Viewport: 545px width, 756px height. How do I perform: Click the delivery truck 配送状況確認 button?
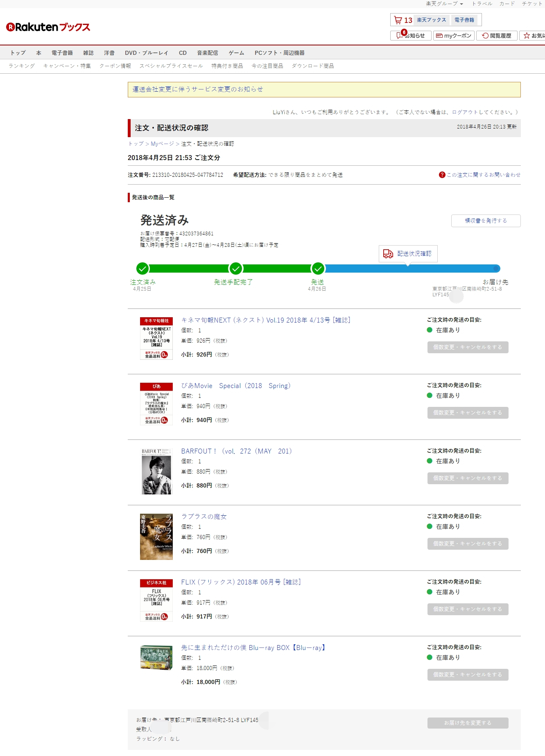[x=408, y=254]
